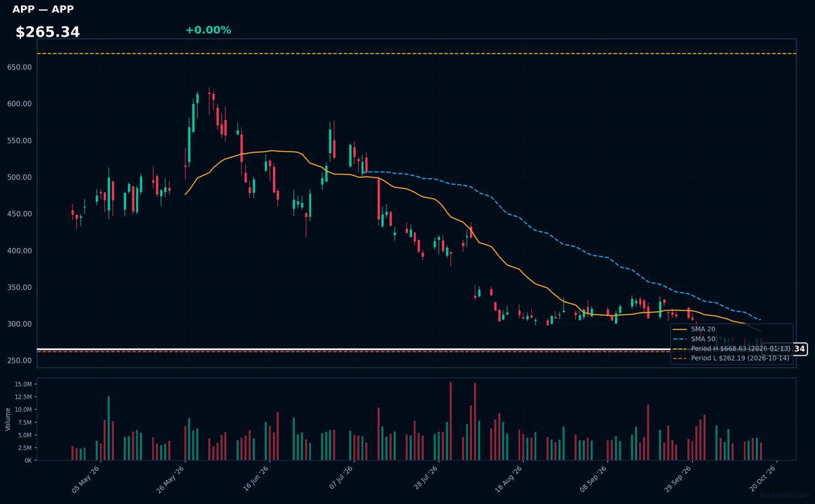Click the 29 Sep '26 date label
This screenshot has height=504, width=815.
[x=677, y=479]
